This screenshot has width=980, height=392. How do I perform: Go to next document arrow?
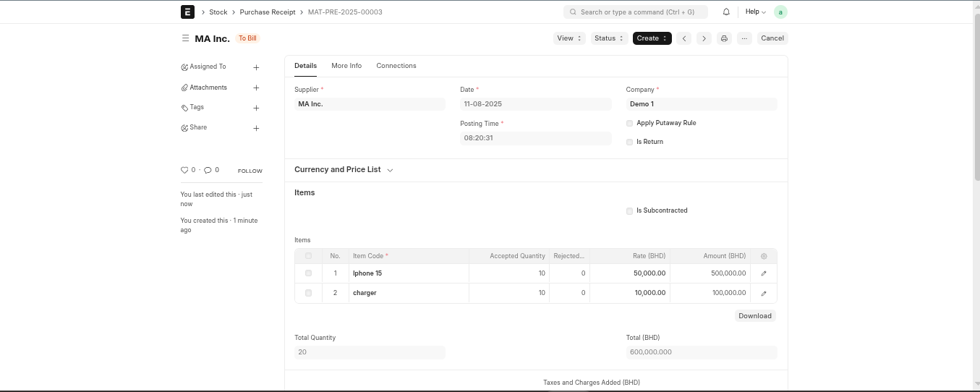pyautogui.click(x=704, y=38)
